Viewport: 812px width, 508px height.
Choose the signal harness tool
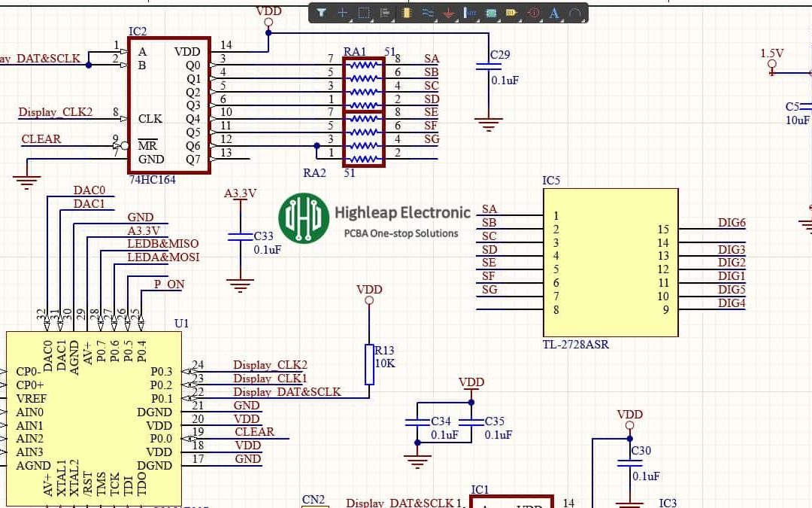click(x=470, y=13)
